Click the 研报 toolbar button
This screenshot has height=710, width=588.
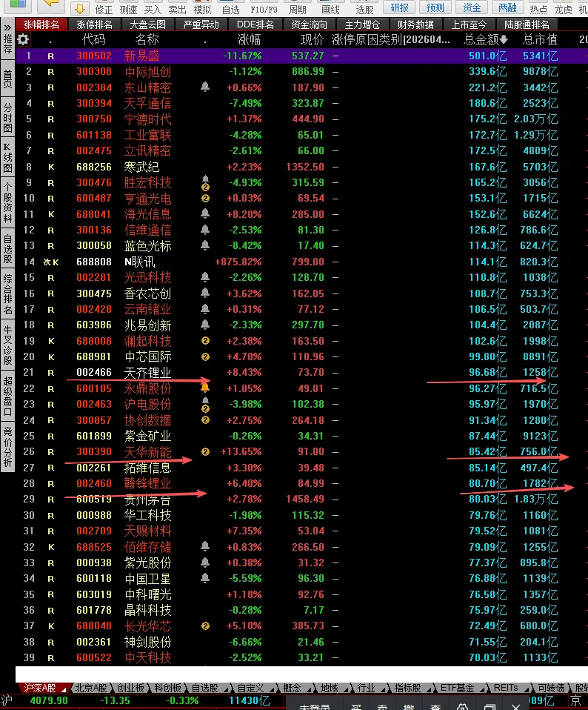(x=399, y=7)
